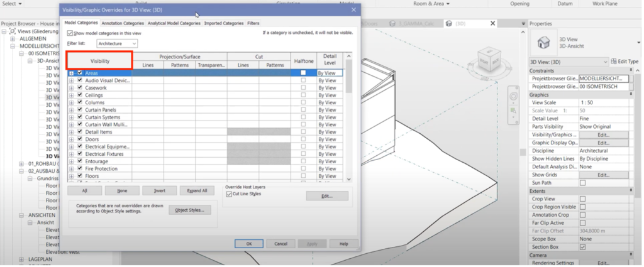Open the view tabs list arrow
This screenshot has width=644, height=267.
pos(523,23)
